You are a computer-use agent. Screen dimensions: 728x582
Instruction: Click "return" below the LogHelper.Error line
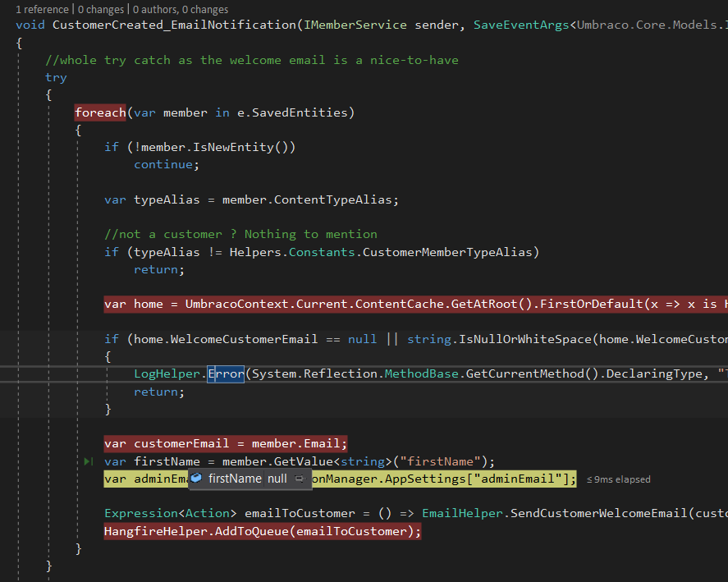tap(156, 392)
